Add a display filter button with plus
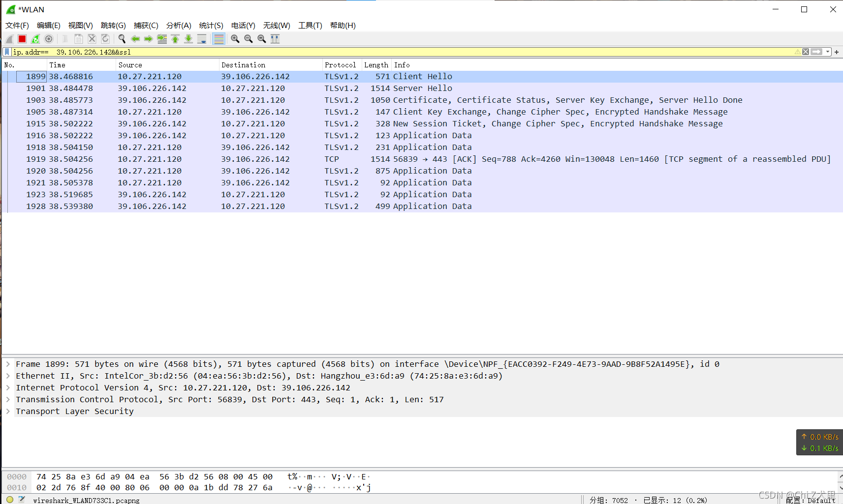The image size is (843, 504). [837, 52]
